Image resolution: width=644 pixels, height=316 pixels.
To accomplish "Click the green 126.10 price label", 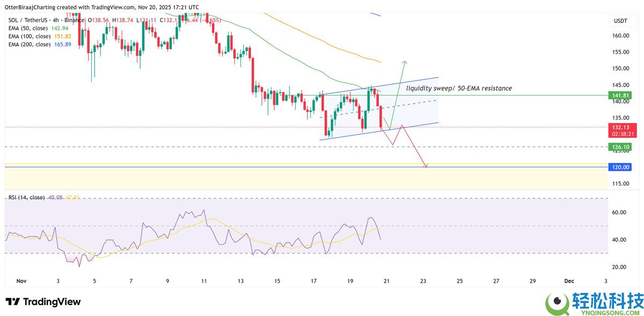I will [x=620, y=146].
